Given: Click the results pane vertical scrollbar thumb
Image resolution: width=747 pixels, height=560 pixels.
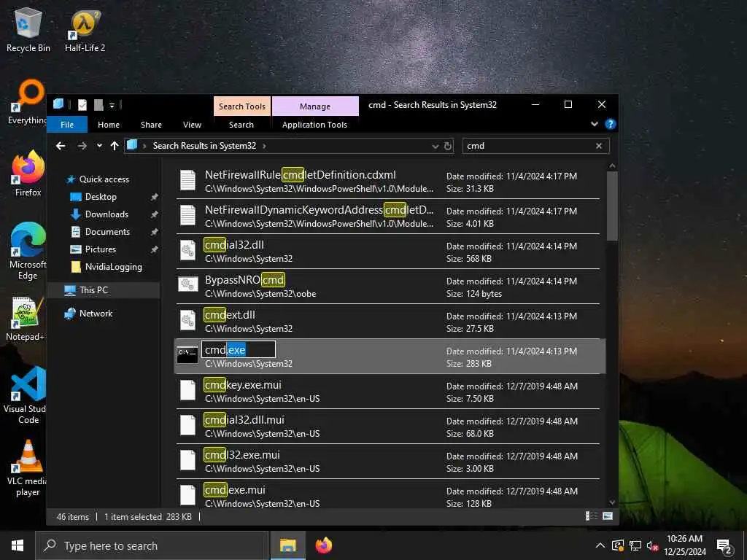Looking at the screenshot, I should (612, 205).
